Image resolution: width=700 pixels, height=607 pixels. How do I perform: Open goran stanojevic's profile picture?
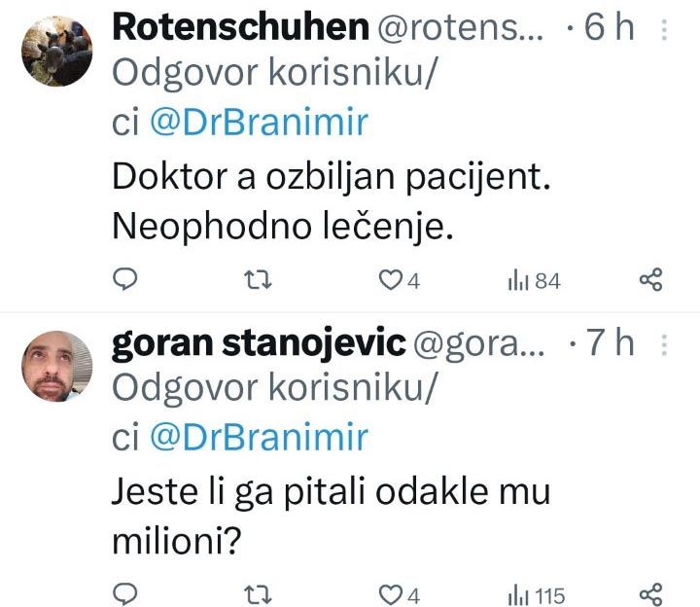(x=57, y=366)
